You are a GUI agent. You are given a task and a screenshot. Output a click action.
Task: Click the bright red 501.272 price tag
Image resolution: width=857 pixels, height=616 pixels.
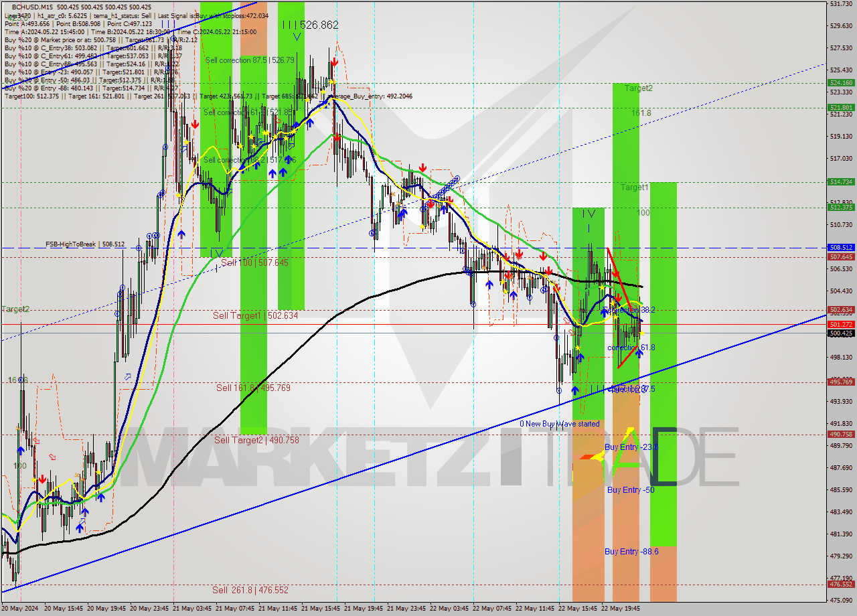coord(841,324)
